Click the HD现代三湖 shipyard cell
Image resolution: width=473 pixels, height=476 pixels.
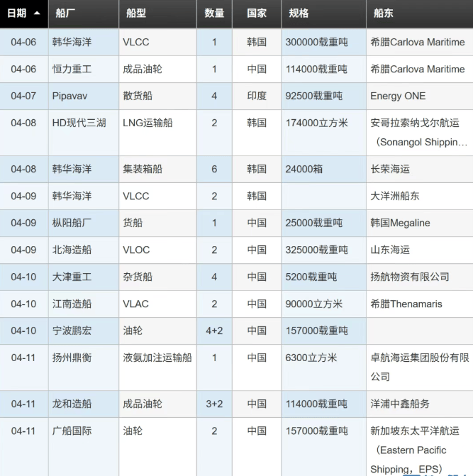pos(79,123)
